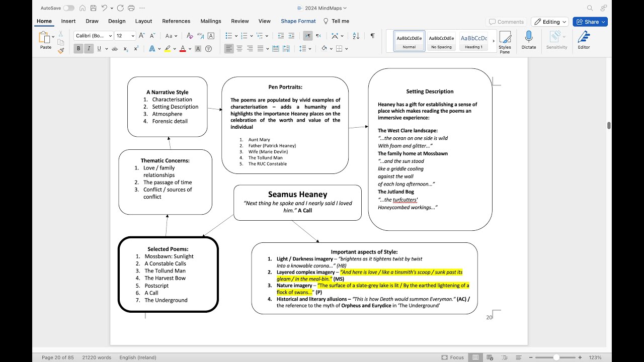Click the Share button
644x362 pixels.
click(x=590, y=22)
